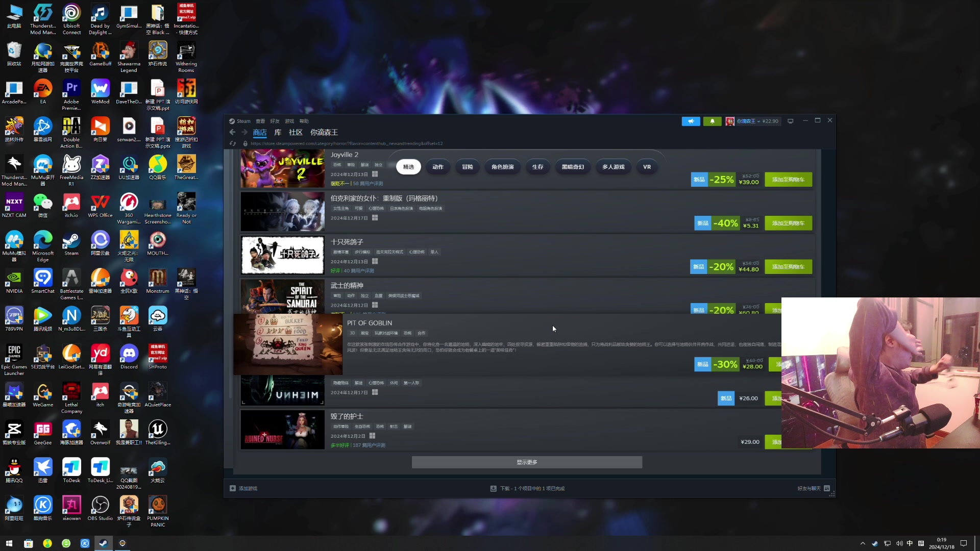Open the Lethal Company desktop icon

point(71,398)
